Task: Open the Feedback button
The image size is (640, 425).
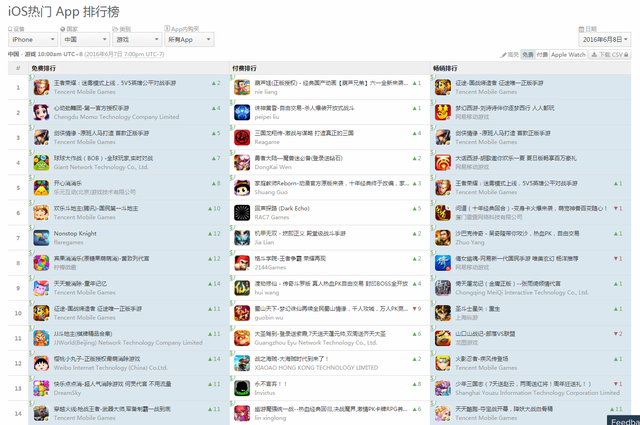Action: coord(623,421)
